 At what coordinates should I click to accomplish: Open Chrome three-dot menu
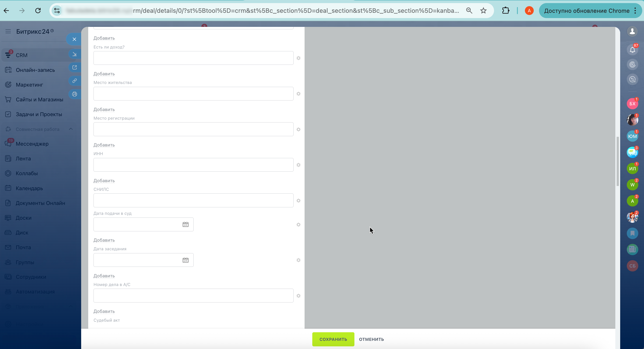point(635,11)
